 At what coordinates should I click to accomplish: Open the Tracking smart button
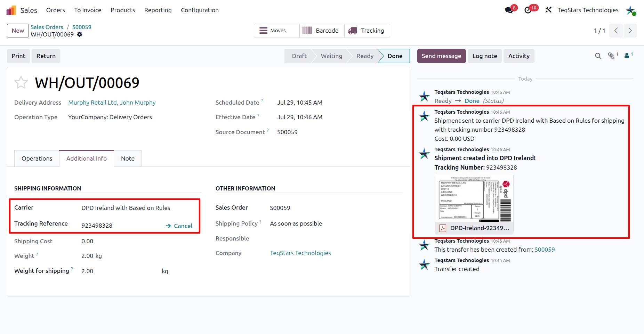click(367, 31)
